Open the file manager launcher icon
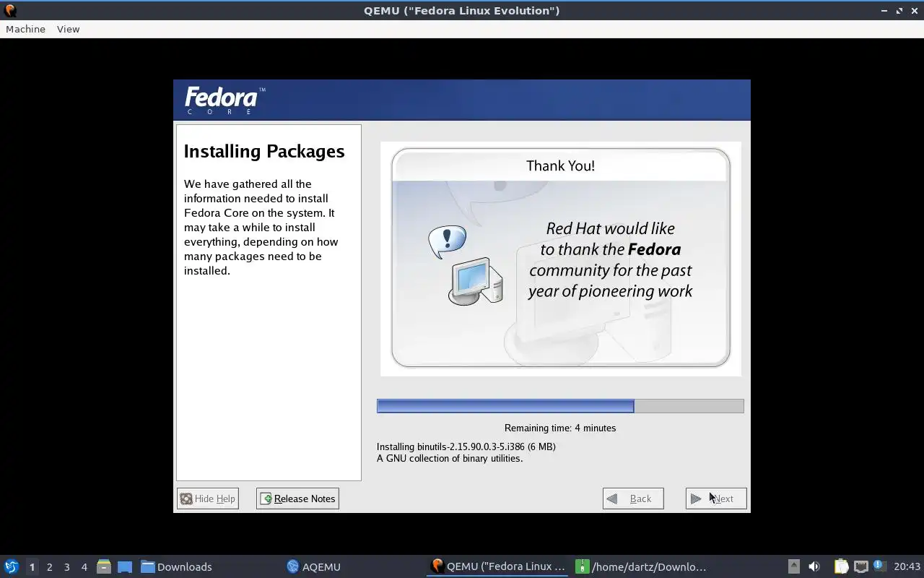Viewport: 924px width, 578px height. pyautogui.click(x=104, y=566)
